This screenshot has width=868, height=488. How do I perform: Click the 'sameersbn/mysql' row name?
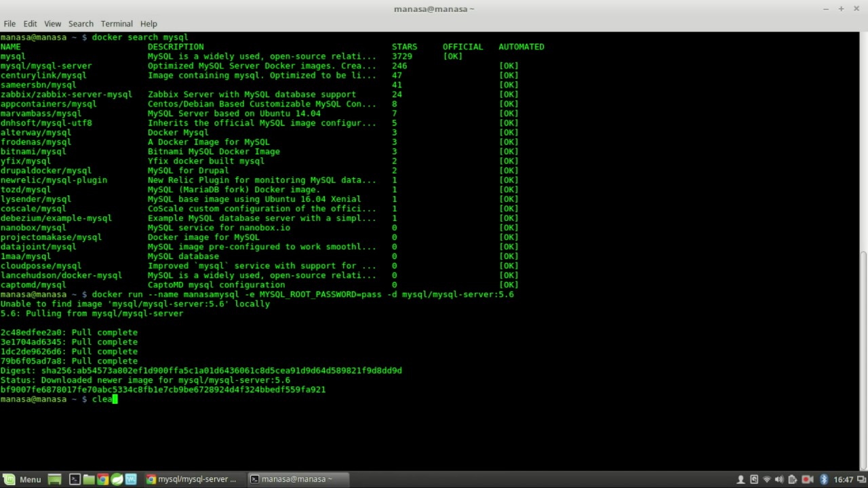pyautogui.click(x=38, y=85)
